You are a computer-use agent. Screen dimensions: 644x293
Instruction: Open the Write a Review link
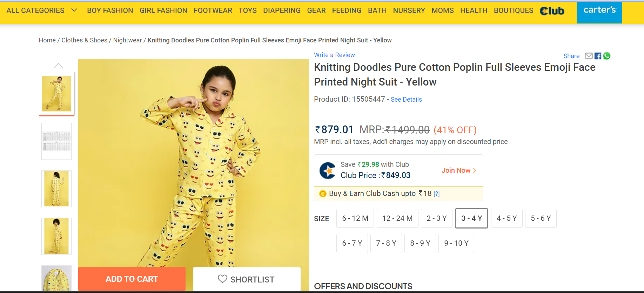point(334,55)
